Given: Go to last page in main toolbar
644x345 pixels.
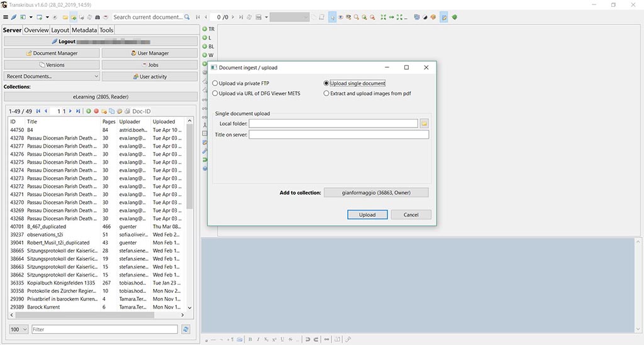Looking at the screenshot, I should (241, 17).
